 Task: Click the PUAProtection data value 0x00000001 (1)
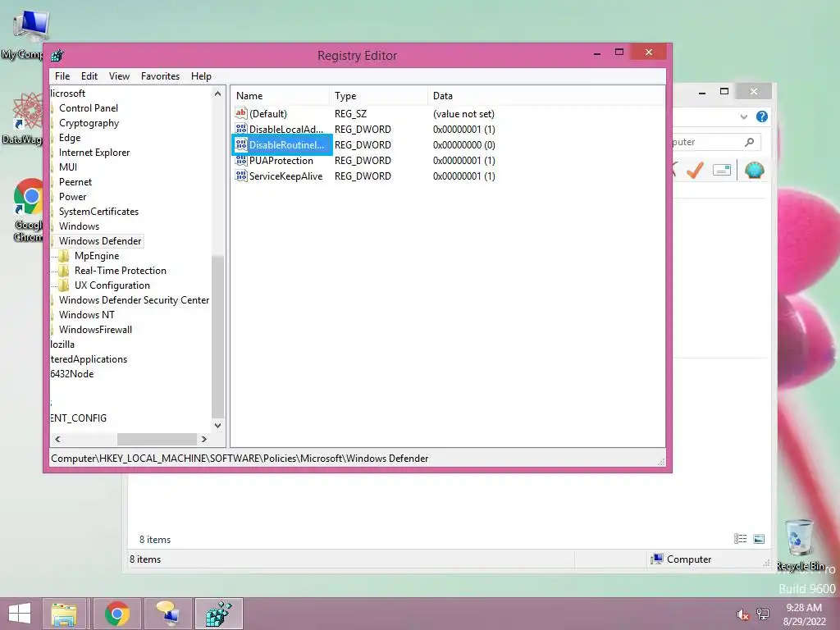tap(463, 160)
